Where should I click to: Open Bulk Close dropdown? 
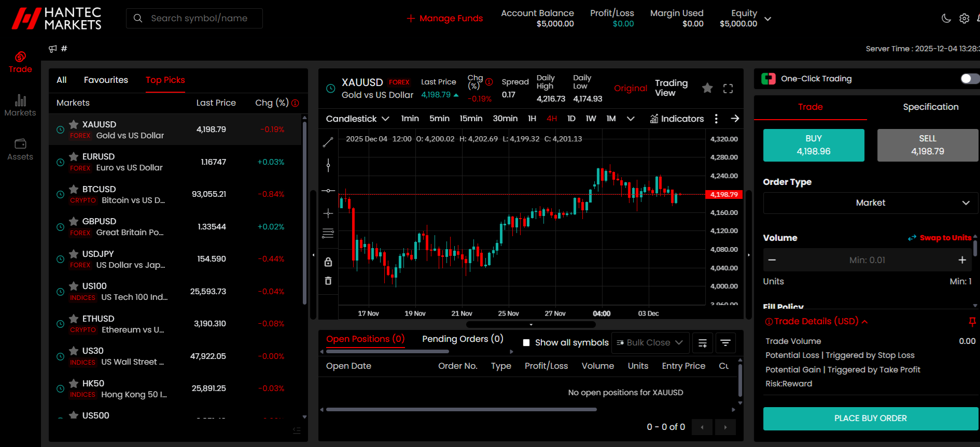(650, 343)
